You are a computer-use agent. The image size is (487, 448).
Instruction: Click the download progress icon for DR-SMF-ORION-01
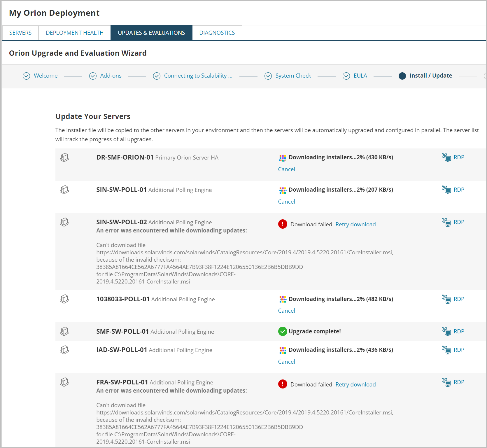tap(283, 158)
